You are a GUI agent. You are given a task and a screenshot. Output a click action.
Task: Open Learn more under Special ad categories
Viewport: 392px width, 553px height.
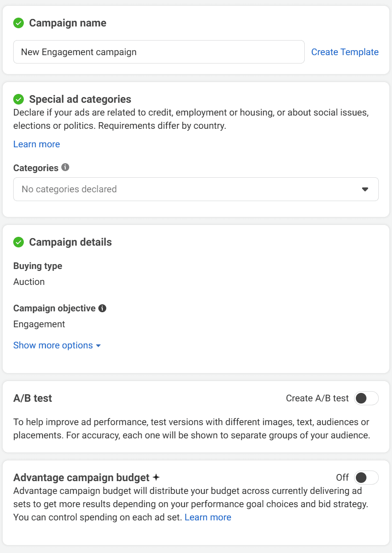(x=37, y=144)
